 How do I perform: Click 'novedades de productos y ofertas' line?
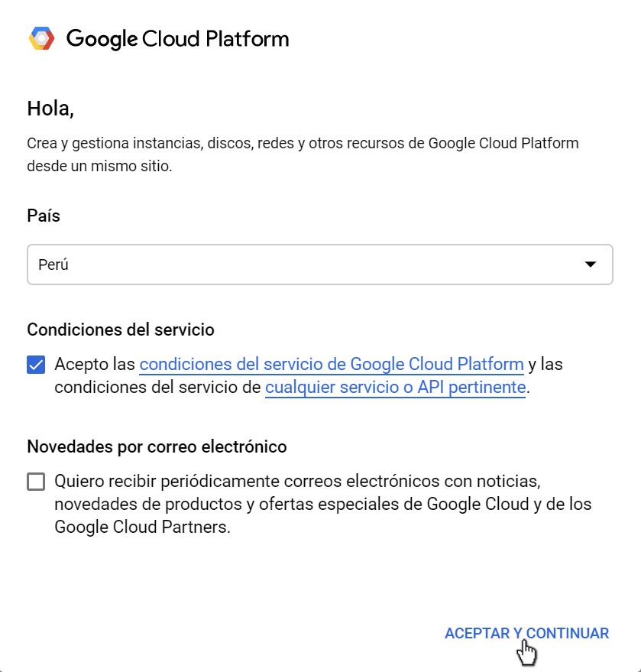(x=323, y=504)
